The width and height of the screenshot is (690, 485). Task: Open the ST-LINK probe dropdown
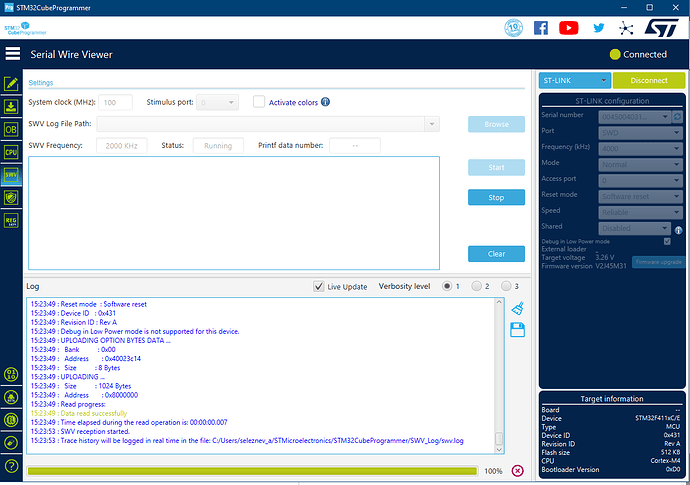click(x=574, y=81)
